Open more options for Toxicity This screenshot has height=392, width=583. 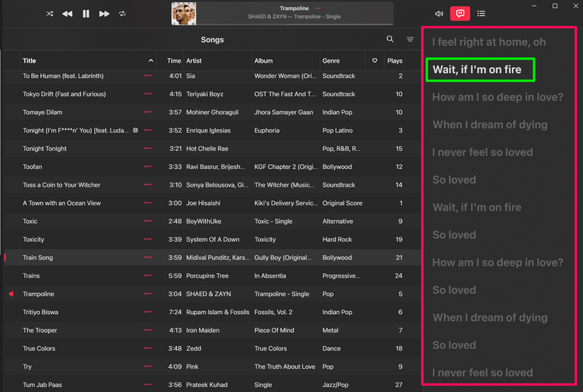point(148,239)
